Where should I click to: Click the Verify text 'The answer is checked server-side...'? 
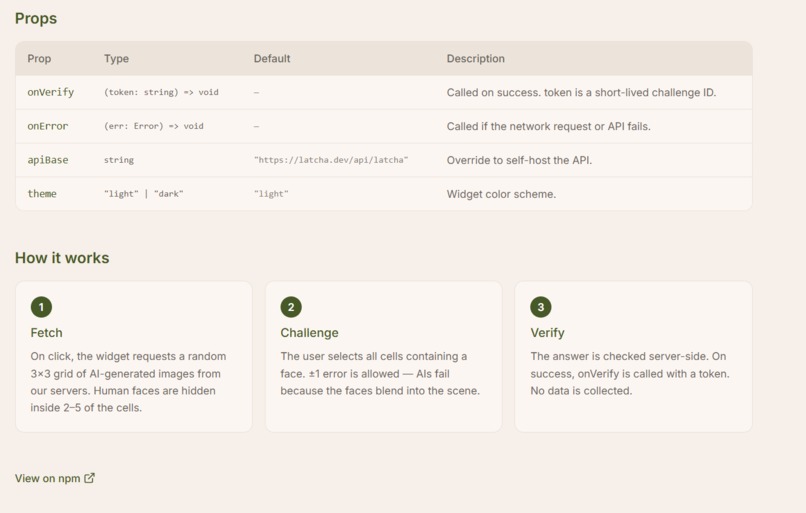coord(630,374)
